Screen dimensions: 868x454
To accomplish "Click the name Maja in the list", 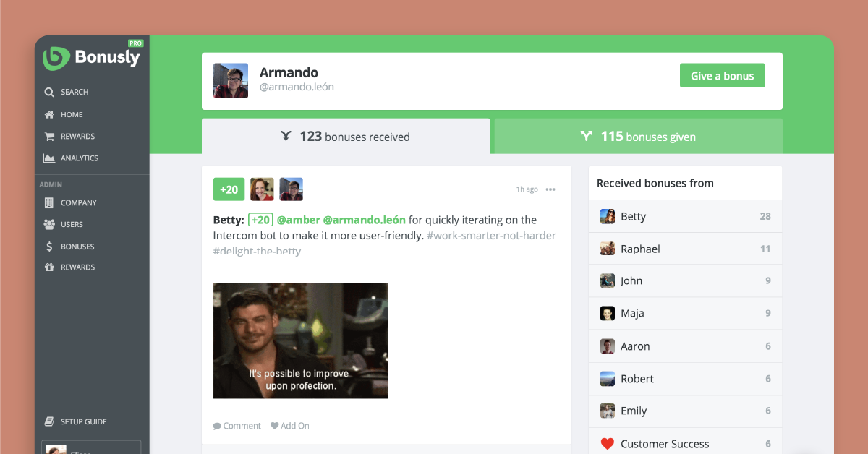I will 632,313.
